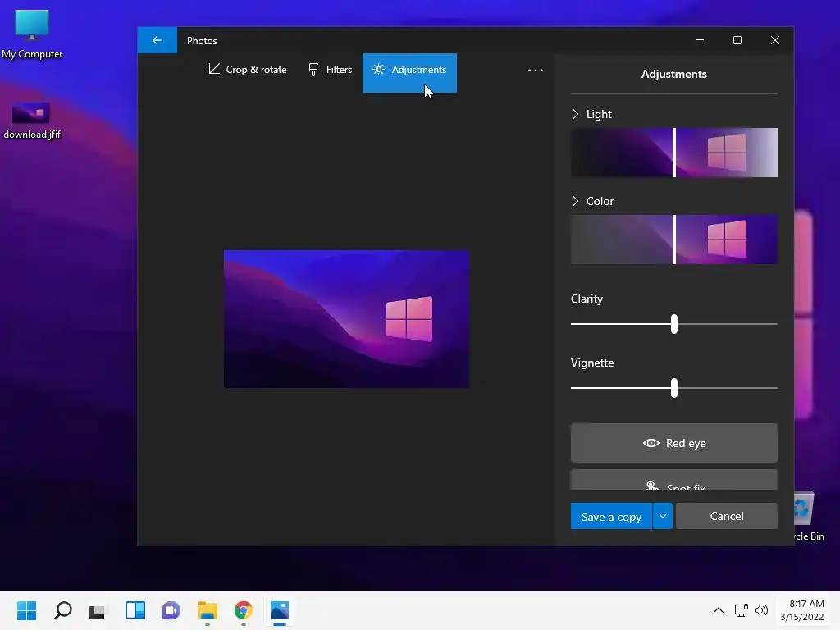Maximize the Photos window

[x=737, y=40]
